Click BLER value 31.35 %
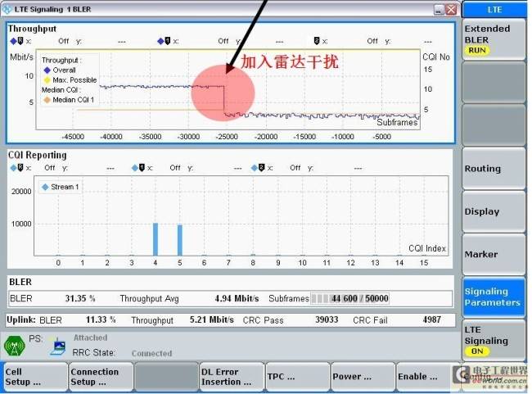 tap(80, 298)
